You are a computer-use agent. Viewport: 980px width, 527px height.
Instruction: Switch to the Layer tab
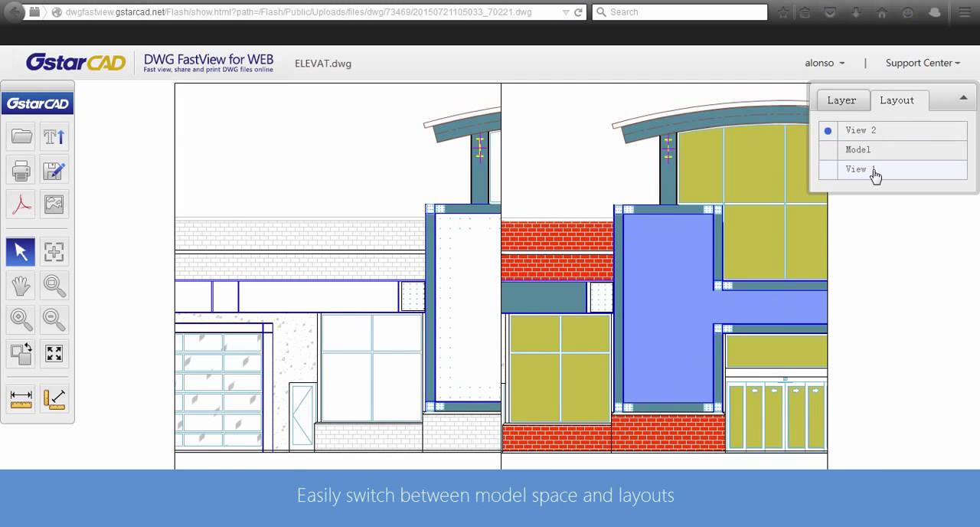tap(841, 100)
